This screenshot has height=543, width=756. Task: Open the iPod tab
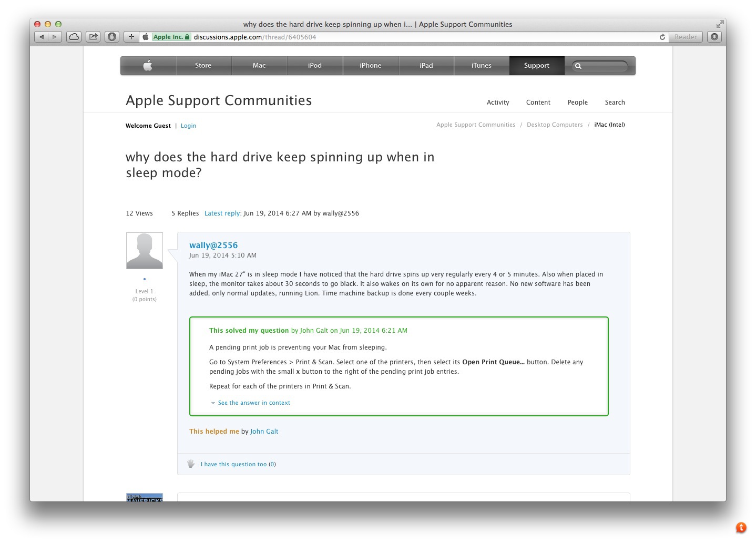[x=315, y=66]
